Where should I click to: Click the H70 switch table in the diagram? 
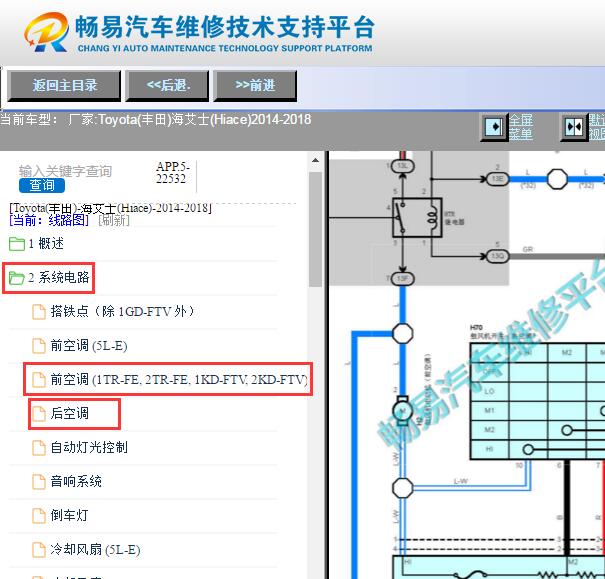pyautogui.click(x=537, y=401)
